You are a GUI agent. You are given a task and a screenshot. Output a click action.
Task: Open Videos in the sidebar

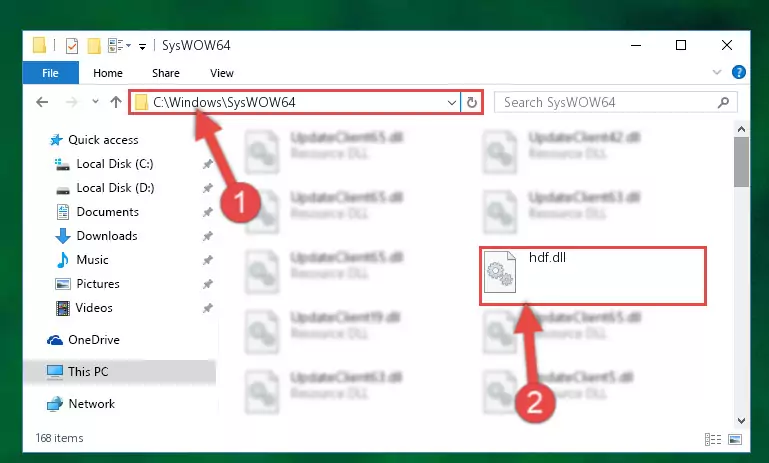click(94, 308)
